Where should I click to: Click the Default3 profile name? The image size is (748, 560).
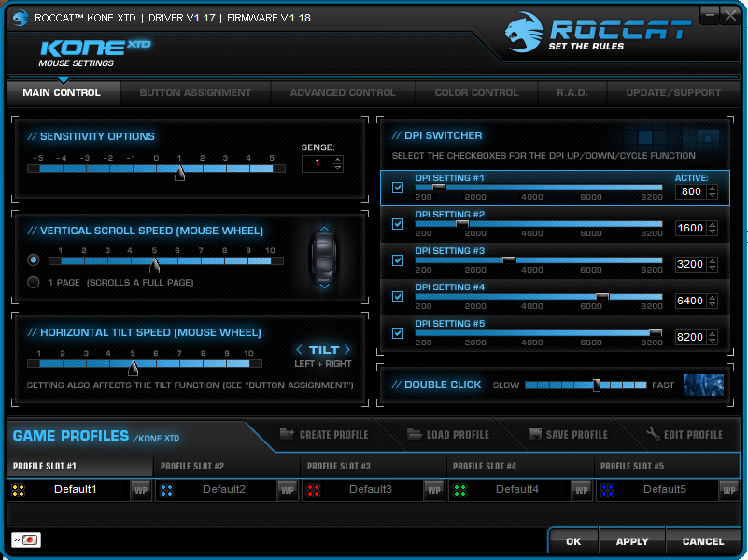click(371, 489)
